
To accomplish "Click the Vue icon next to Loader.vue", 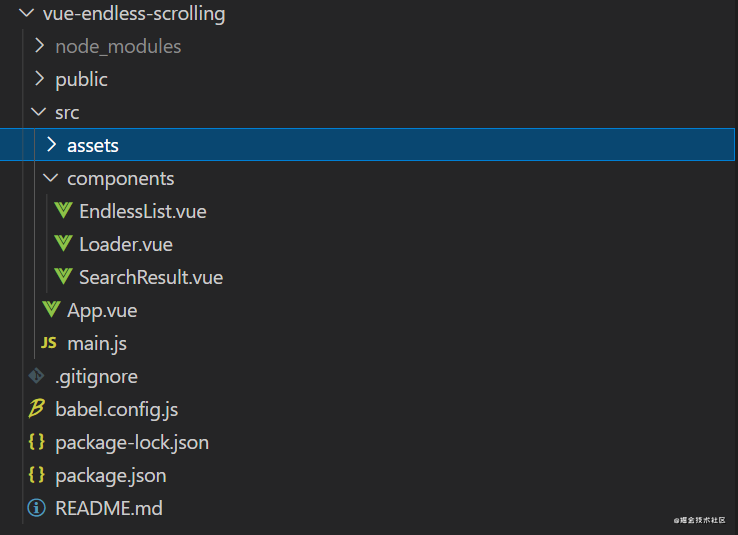I will coord(63,243).
